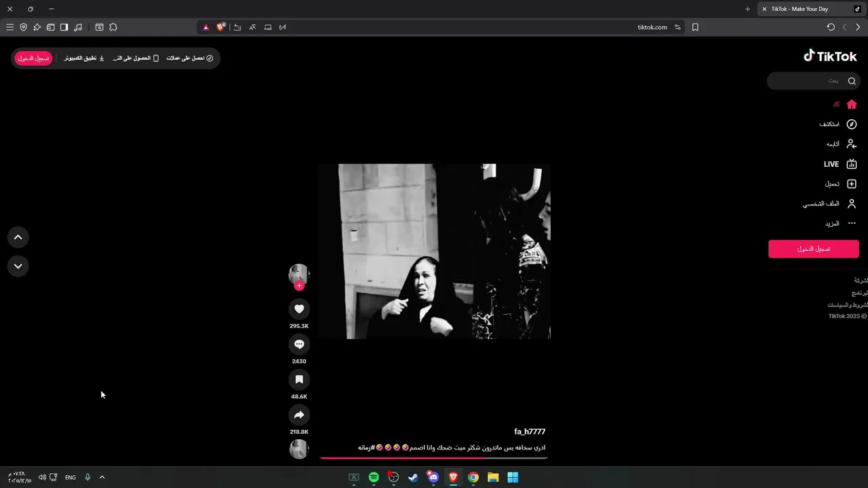This screenshot has width=868, height=488.
Task: Click the Get the app phone button
Action: coord(136,58)
